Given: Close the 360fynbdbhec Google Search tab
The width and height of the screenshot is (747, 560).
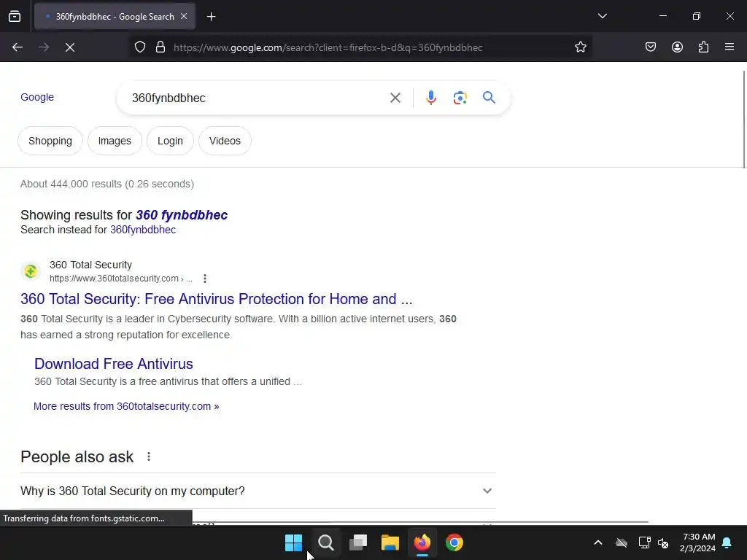Looking at the screenshot, I should coord(184,16).
